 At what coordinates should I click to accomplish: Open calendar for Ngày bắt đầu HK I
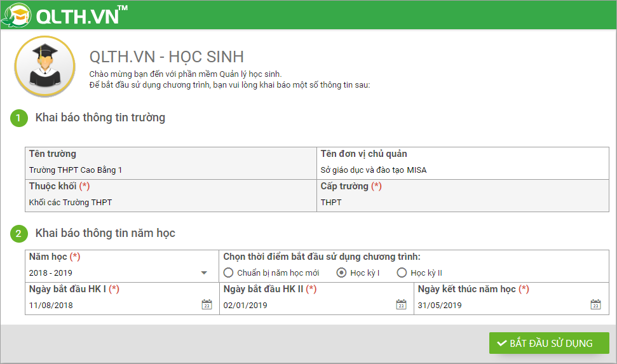207,305
